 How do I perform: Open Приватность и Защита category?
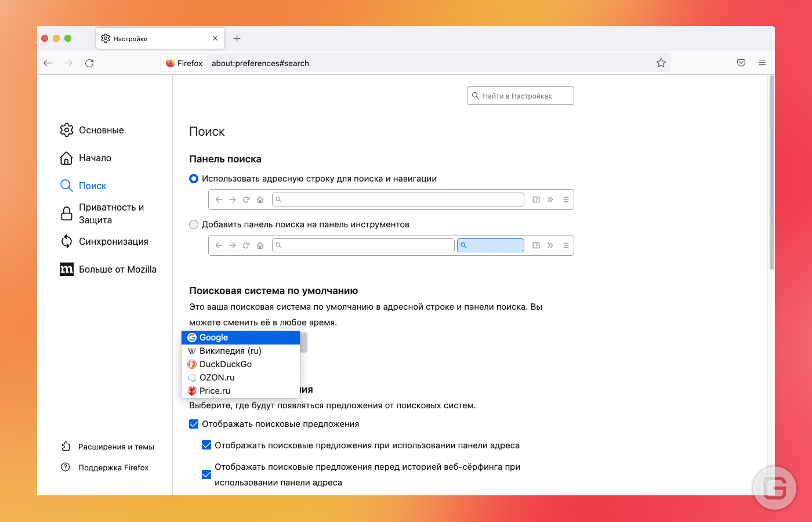point(103,213)
